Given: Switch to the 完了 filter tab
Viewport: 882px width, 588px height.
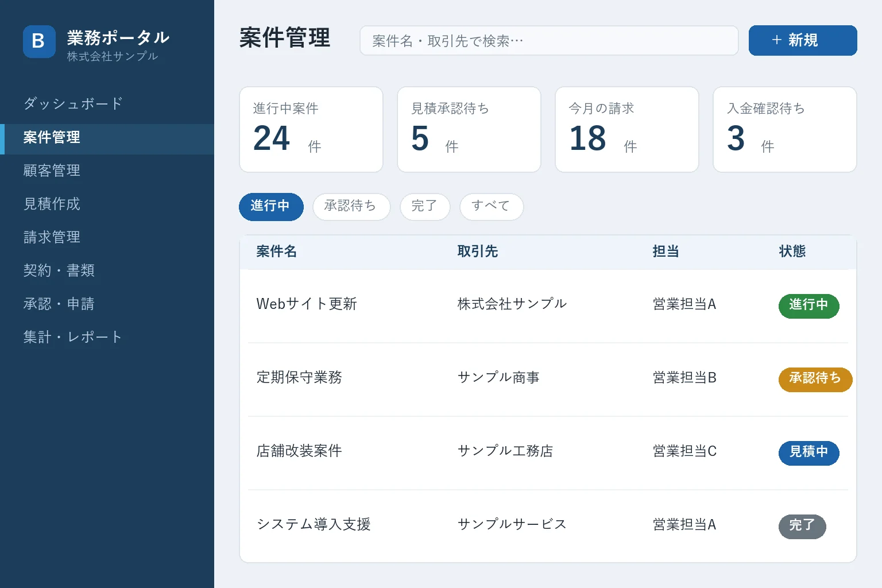Looking at the screenshot, I should [425, 207].
